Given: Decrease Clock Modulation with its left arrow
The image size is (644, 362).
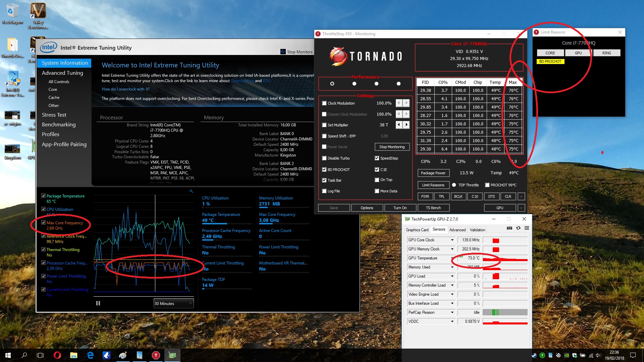Looking at the screenshot, I should click(x=399, y=103).
